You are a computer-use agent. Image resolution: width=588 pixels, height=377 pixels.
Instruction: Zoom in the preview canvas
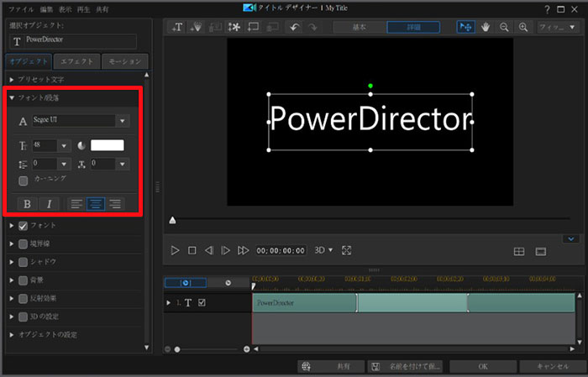523,27
